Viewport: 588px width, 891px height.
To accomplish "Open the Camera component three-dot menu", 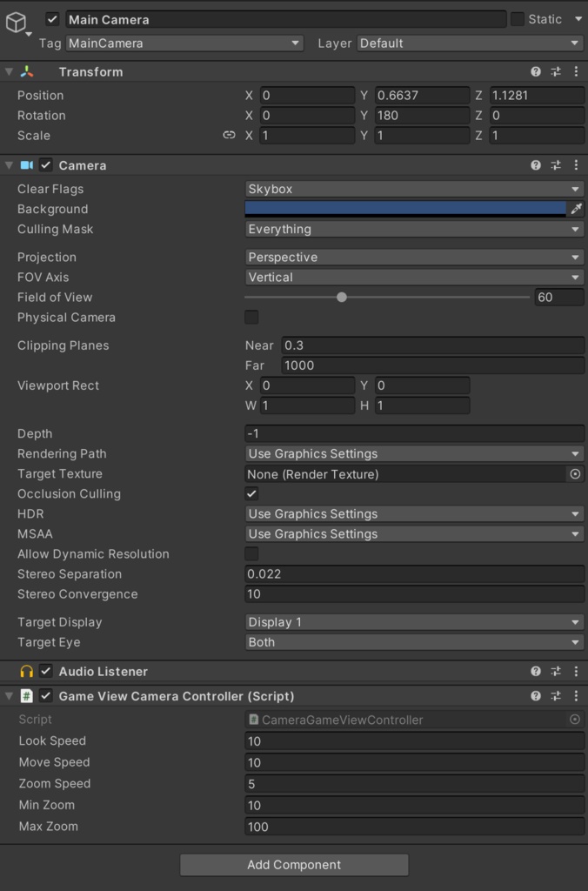I will [575, 165].
